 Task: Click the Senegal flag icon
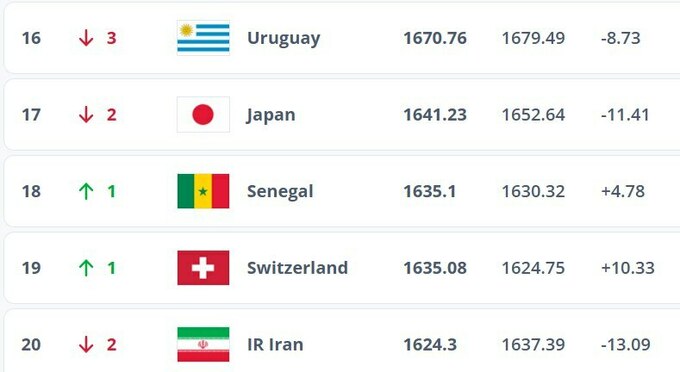tap(203, 191)
